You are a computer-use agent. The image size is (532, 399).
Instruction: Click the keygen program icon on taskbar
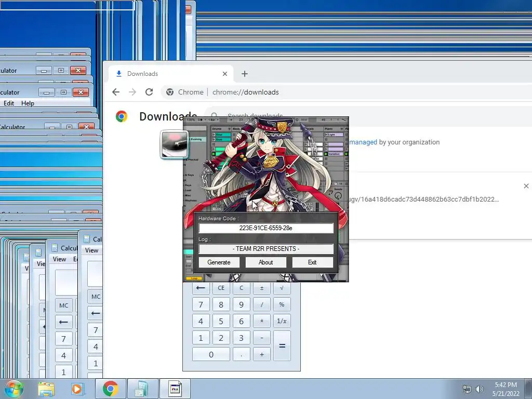(x=175, y=389)
